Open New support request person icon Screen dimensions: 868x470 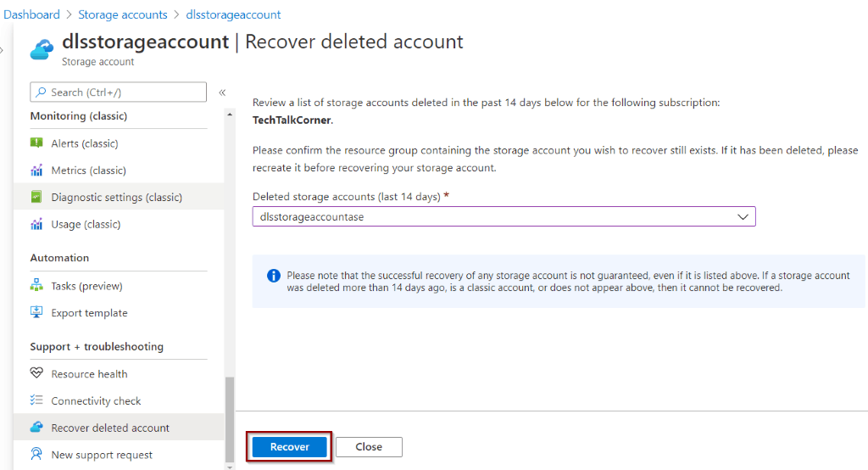(x=36, y=455)
